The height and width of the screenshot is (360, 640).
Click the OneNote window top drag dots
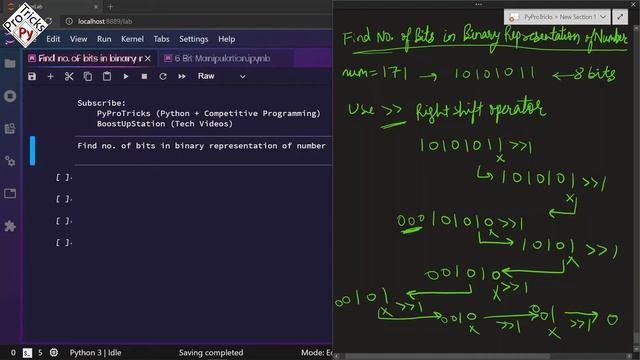click(478, 4)
